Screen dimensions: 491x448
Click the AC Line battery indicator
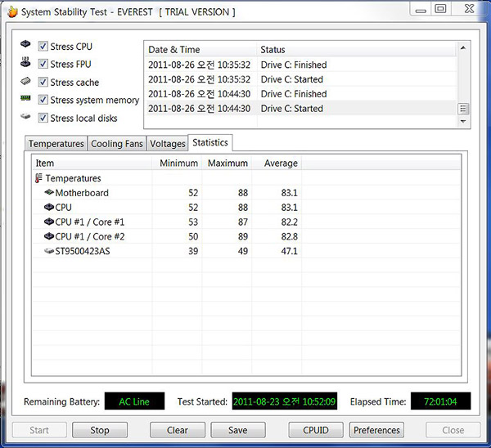tap(134, 401)
